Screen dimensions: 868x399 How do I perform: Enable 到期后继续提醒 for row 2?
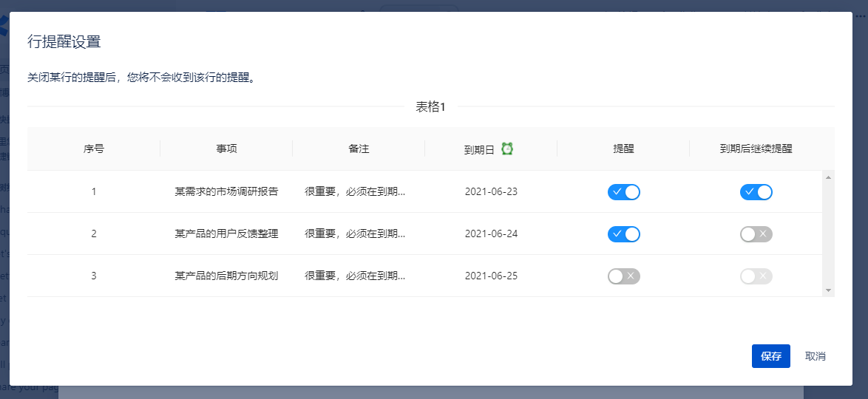pyautogui.click(x=756, y=234)
